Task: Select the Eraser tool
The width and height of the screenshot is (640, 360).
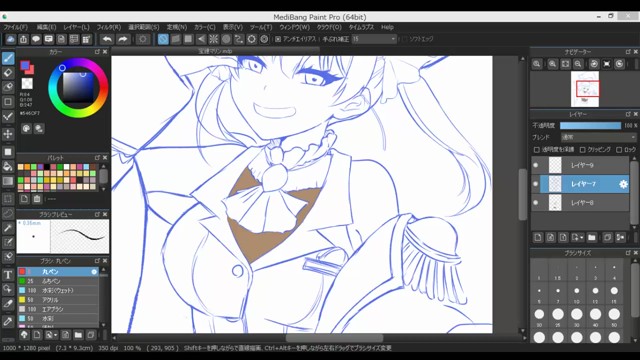Action: (8, 73)
